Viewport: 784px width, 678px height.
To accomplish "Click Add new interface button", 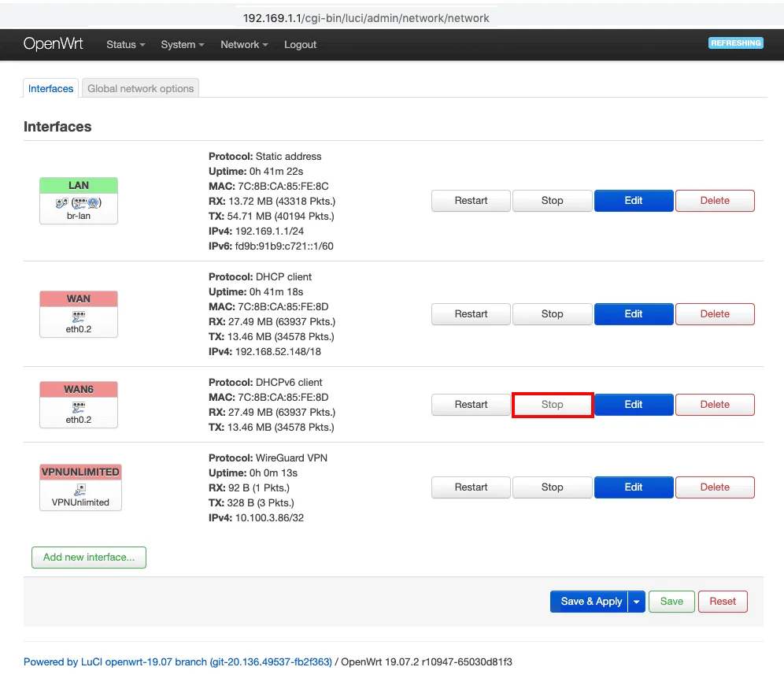I will (89, 558).
